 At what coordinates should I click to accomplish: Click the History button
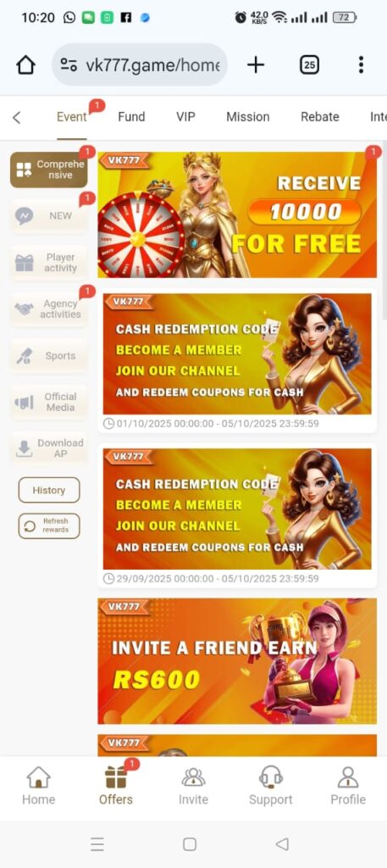pos(48,490)
